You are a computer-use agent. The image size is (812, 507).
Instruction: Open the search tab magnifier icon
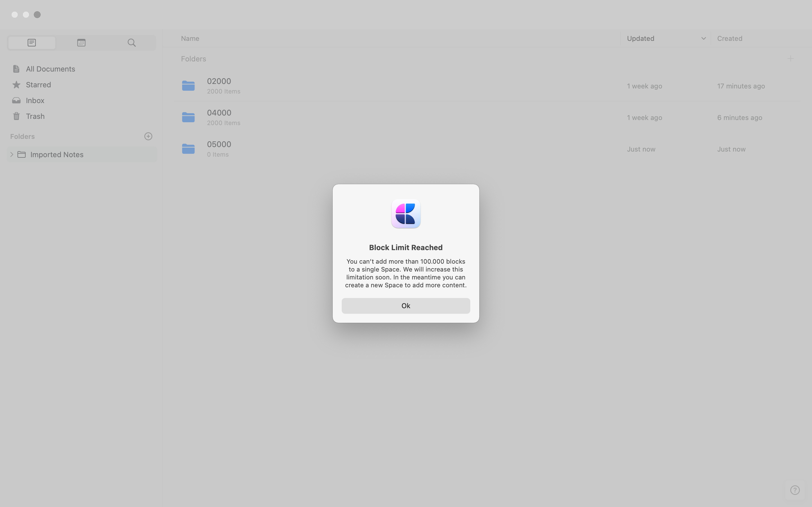(132, 43)
